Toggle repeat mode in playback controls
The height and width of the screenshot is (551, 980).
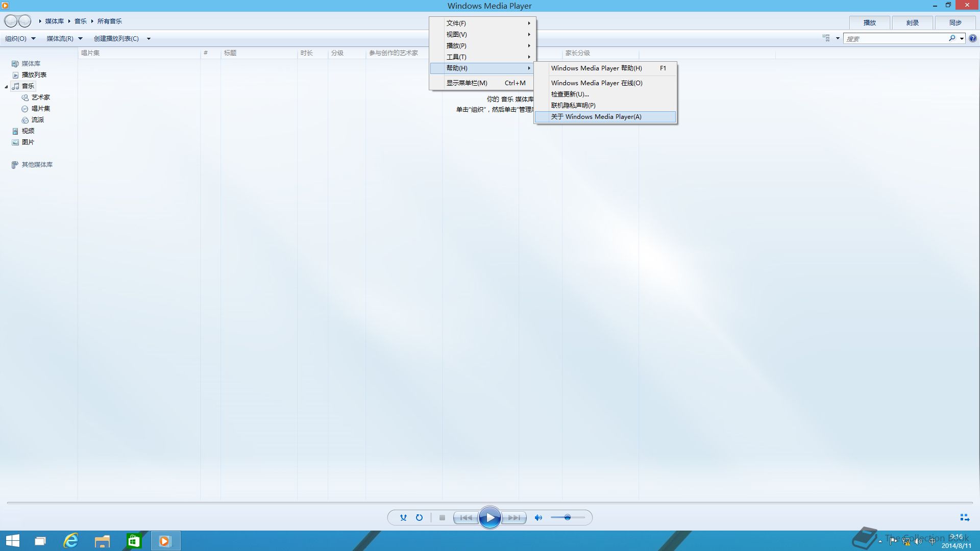pyautogui.click(x=419, y=517)
